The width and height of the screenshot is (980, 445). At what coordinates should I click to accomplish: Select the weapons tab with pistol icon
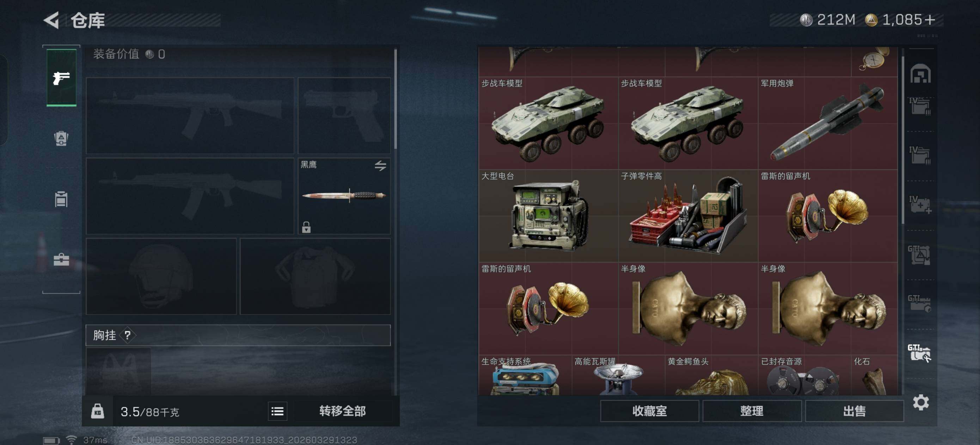click(x=61, y=77)
